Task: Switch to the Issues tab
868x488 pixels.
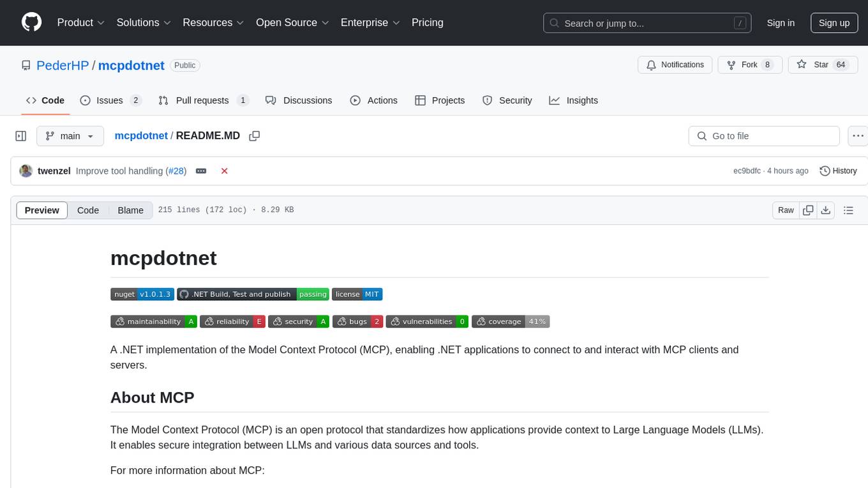Action: [110, 100]
